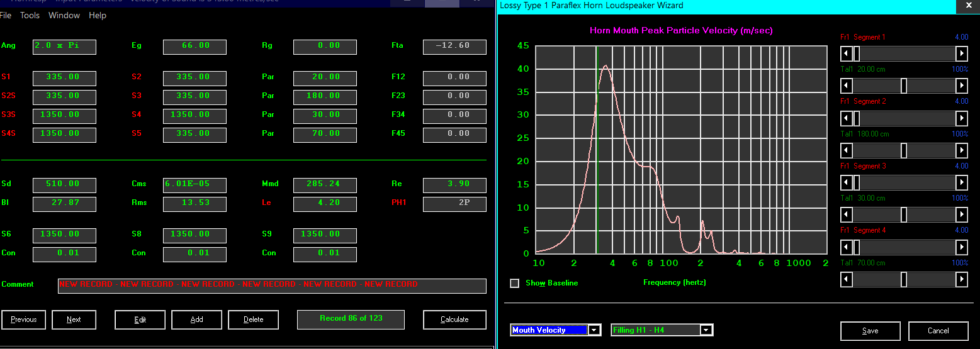Click the Tal1 30.00 cm slider thumb
Viewport: 980px width, 349px height.
(904, 214)
